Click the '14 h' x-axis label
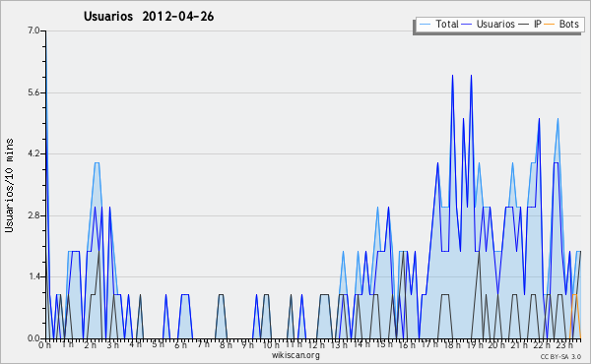The image size is (591, 364). point(361,344)
